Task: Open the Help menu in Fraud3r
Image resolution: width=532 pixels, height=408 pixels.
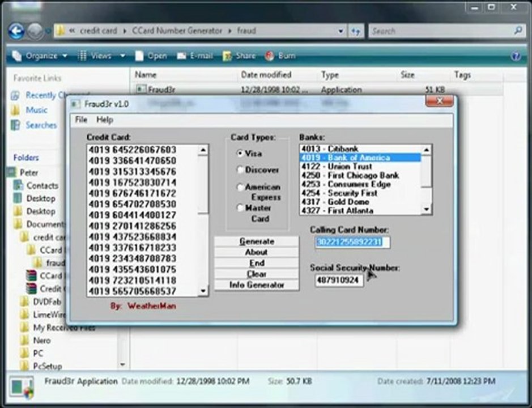Action: (x=104, y=120)
